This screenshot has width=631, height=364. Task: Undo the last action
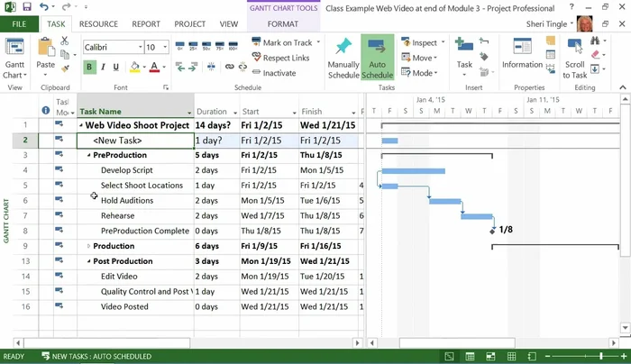click(x=44, y=7)
